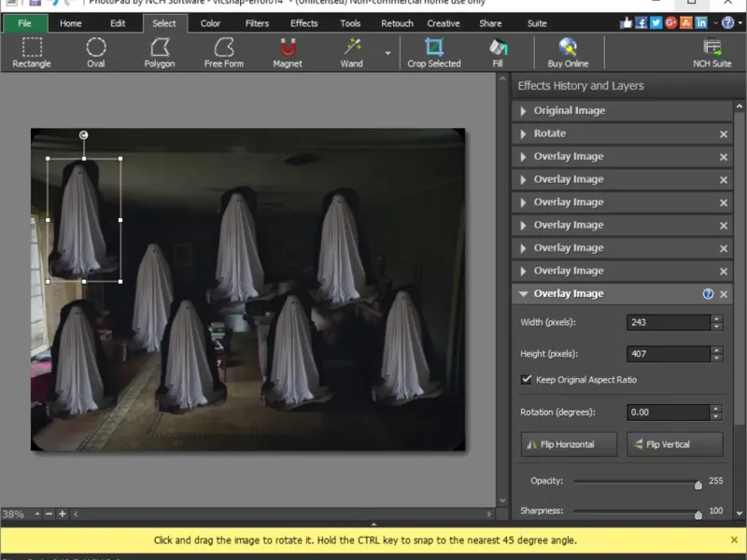Open the dropdown arrow next to Wand

pyautogui.click(x=388, y=53)
